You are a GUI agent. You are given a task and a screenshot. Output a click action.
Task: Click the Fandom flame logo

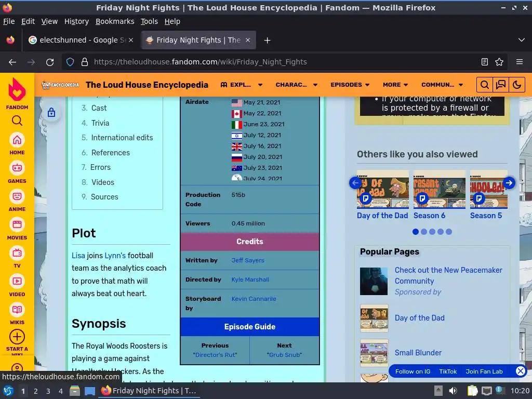click(x=17, y=90)
